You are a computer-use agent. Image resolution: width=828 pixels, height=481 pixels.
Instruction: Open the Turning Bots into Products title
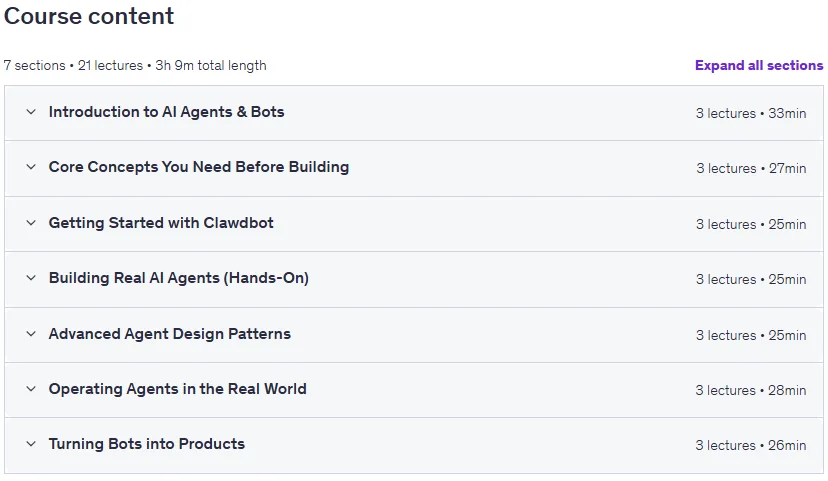point(147,444)
